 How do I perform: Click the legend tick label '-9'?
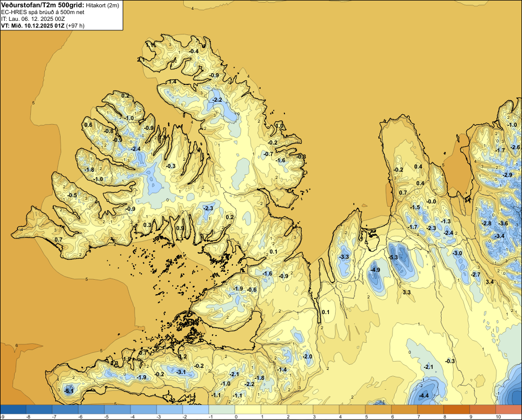(2, 417)
